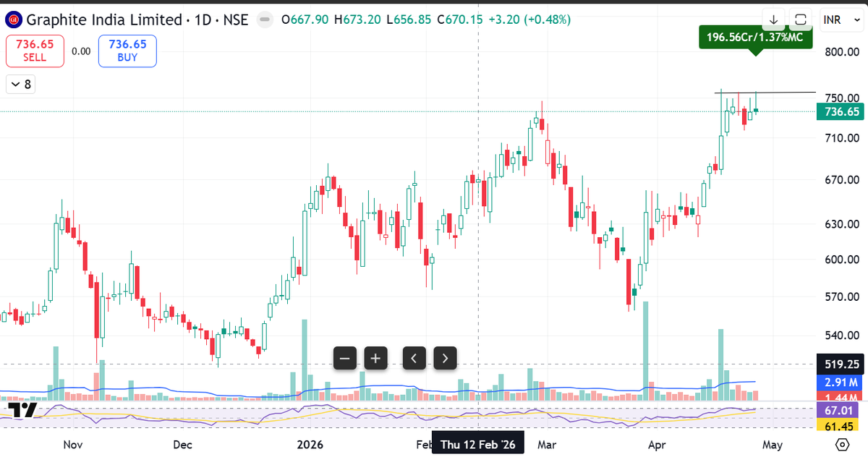The width and height of the screenshot is (868, 457).
Task: Click the 710.00 price scale label
Action: (x=841, y=137)
